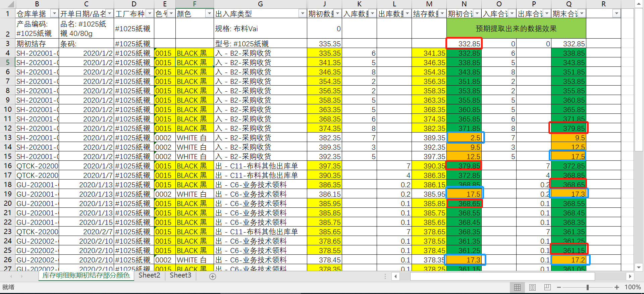
Task: Select row 16 by its row header
Action: pos(7,166)
